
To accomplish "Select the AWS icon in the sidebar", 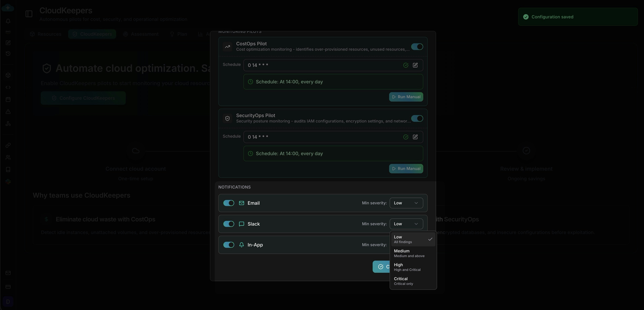I will (8, 32).
